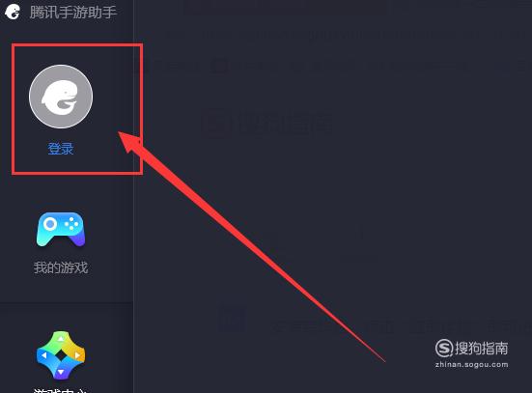Click the Tencent whale logo in title bar

[x=13, y=12]
